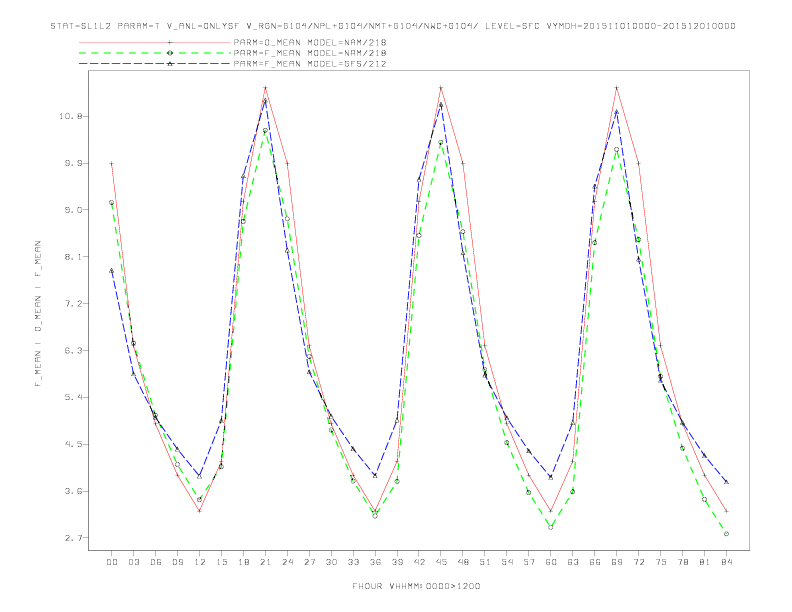This screenshot has width=792, height=612.
Task: Click x-axis forecast hour label 39
Action: pos(397,562)
